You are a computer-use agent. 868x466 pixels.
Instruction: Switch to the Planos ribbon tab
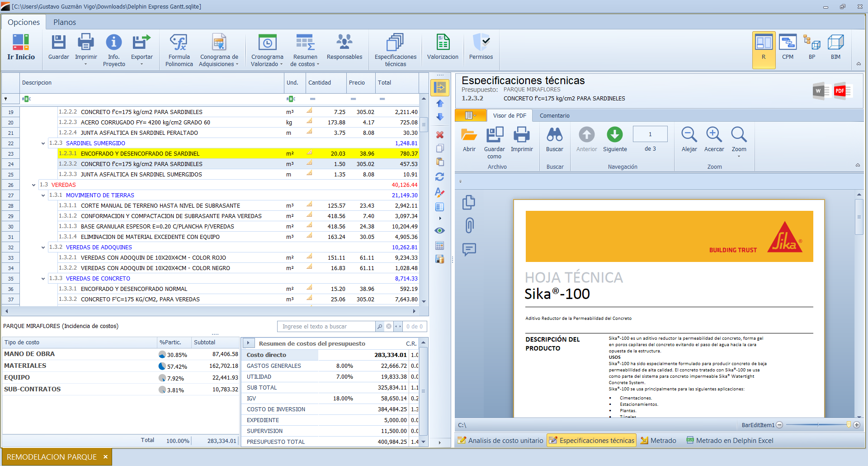[65, 22]
